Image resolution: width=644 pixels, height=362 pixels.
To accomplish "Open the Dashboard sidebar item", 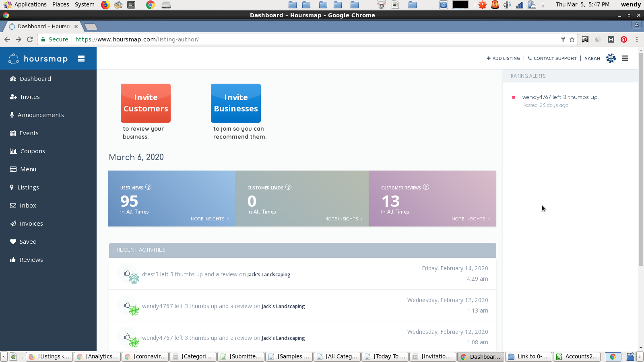I will (x=31, y=79).
